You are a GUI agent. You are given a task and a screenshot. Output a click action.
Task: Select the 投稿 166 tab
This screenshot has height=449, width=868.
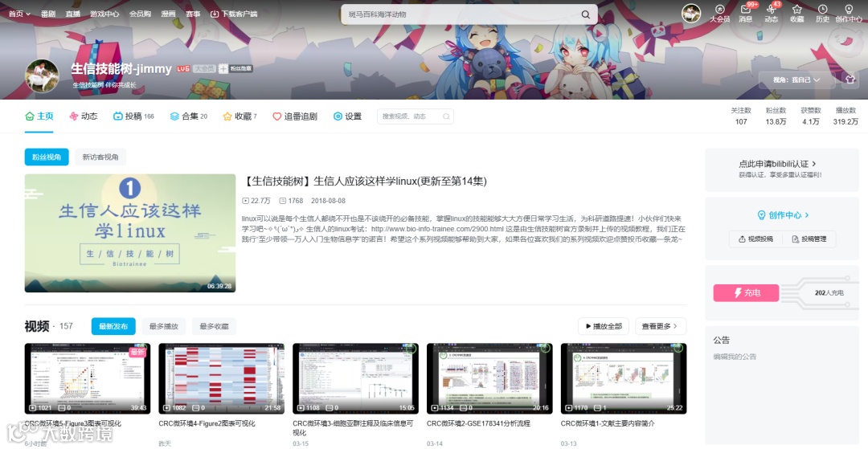pos(133,116)
